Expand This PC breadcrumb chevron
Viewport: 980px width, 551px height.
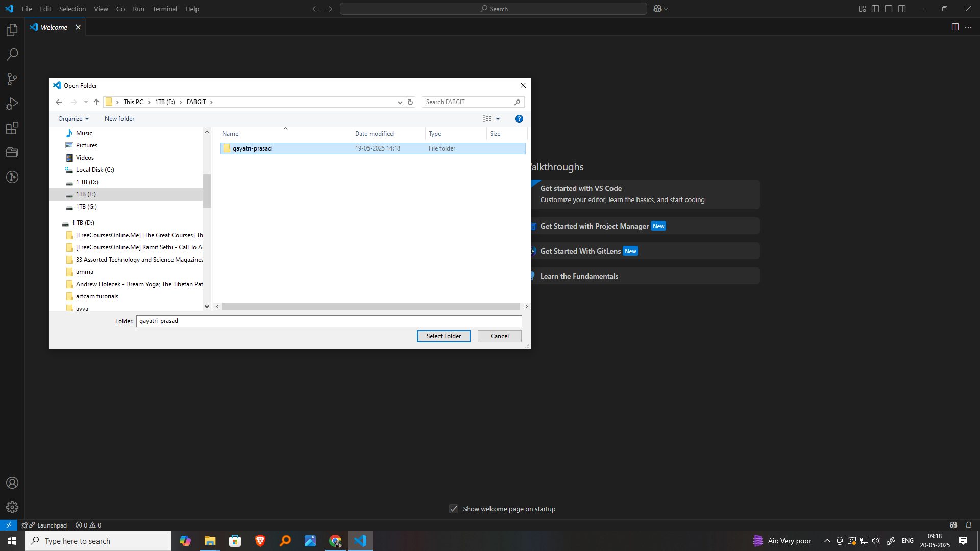pyautogui.click(x=149, y=102)
